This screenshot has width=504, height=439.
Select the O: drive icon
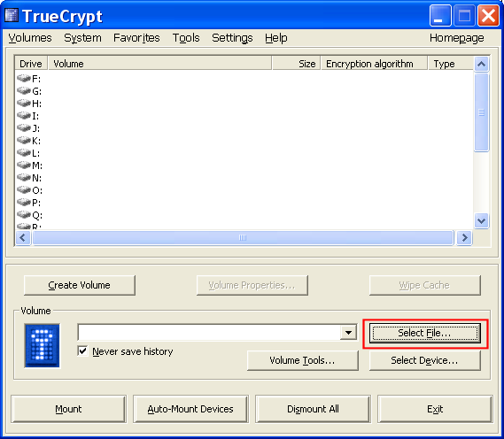(24, 190)
